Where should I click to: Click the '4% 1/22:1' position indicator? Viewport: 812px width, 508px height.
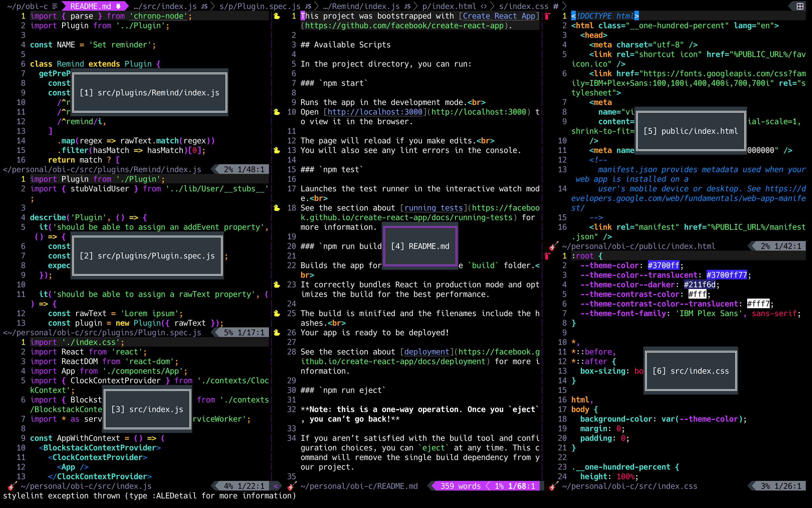tap(244, 486)
